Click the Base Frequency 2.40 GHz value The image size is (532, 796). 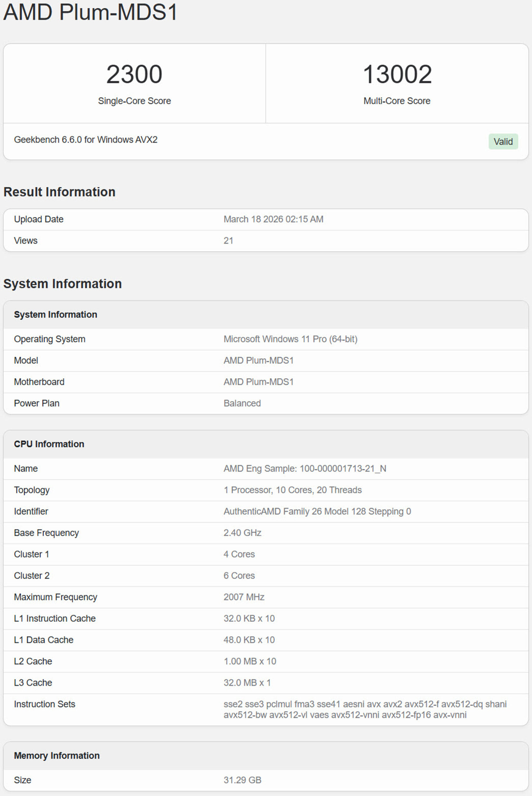click(x=242, y=533)
